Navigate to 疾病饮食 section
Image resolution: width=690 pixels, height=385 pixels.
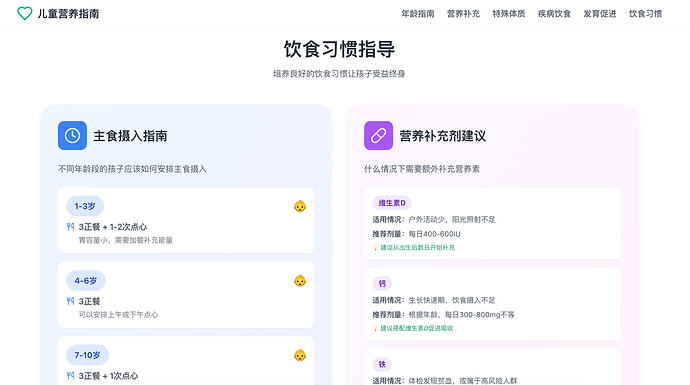(x=554, y=14)
